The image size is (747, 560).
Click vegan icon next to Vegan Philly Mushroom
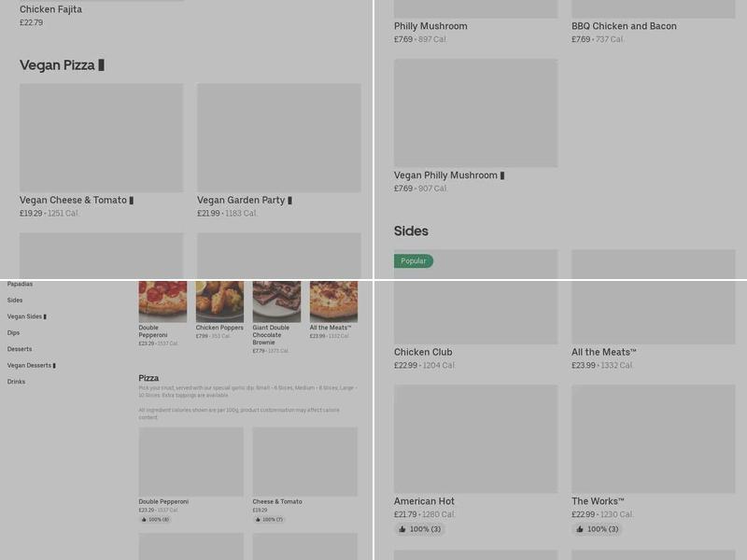502,175
